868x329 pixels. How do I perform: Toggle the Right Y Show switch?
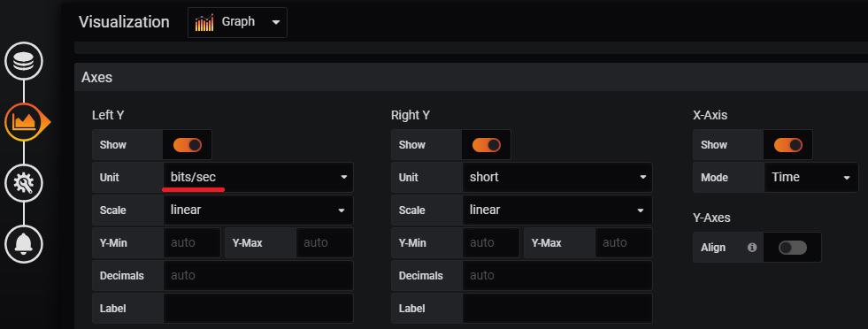[486, 145]
